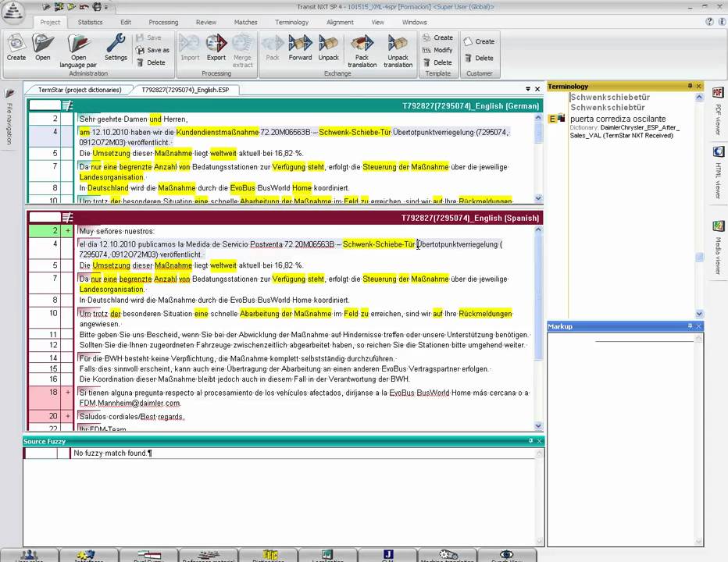Close the Markup panel
Viewport: 728px width, 562px height.
[x=699, y=326]
